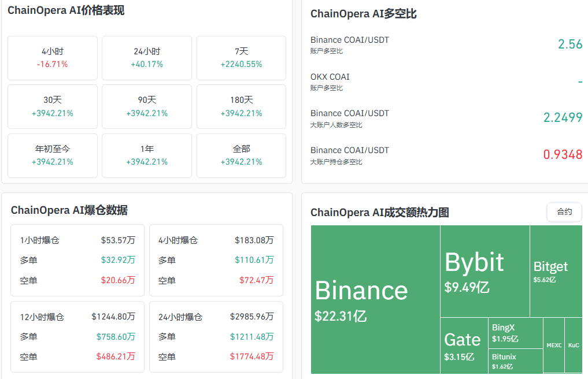Click the Bitget heatmap tile
The image size is (588, 379).
point(556,271)
